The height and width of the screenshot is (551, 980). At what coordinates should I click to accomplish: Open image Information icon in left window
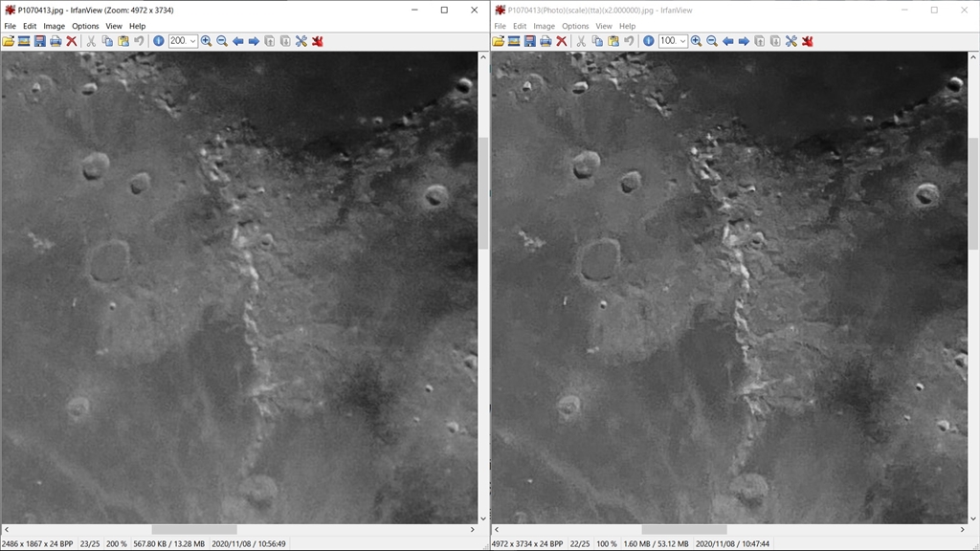click(x=159, y=41)
